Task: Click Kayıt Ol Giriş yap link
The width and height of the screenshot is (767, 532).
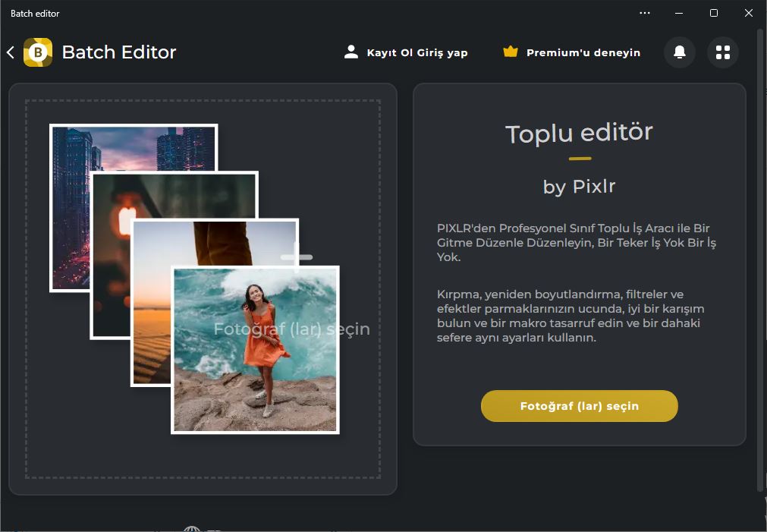Action: pyautogui.click(x=417, y=52)
